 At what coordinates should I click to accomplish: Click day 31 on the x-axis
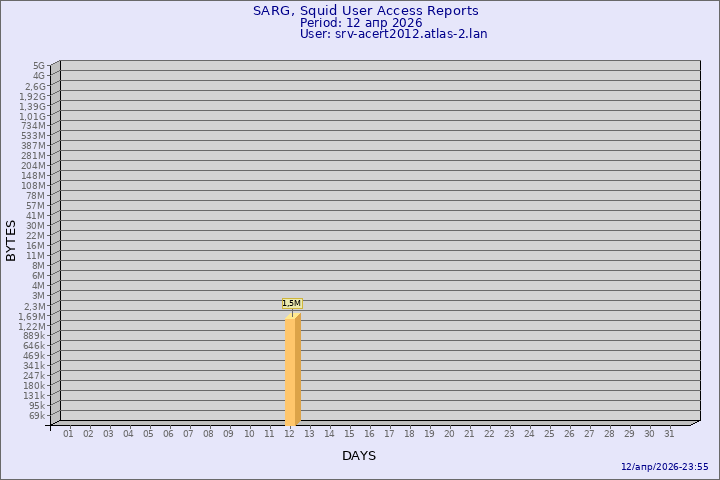coord(669,433)
